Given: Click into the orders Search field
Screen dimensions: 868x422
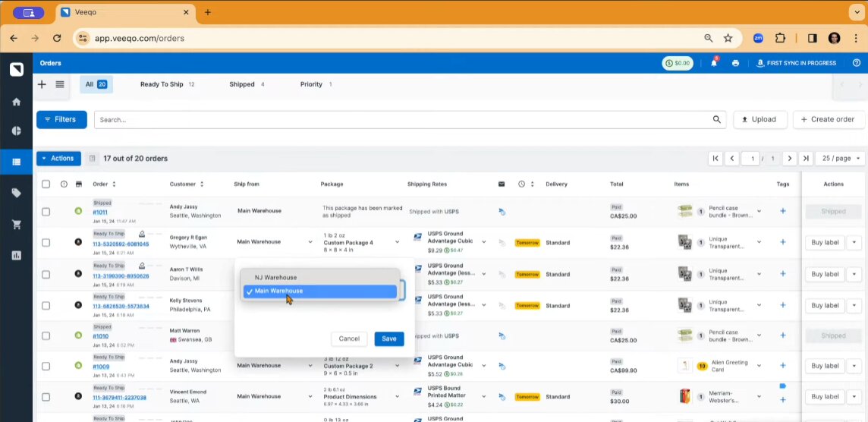Looking at the screenshot, I should click(x=402, y=120).
